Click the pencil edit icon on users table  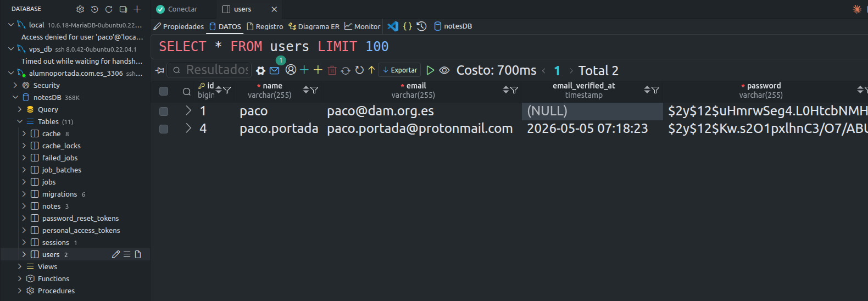pos(115,254)
